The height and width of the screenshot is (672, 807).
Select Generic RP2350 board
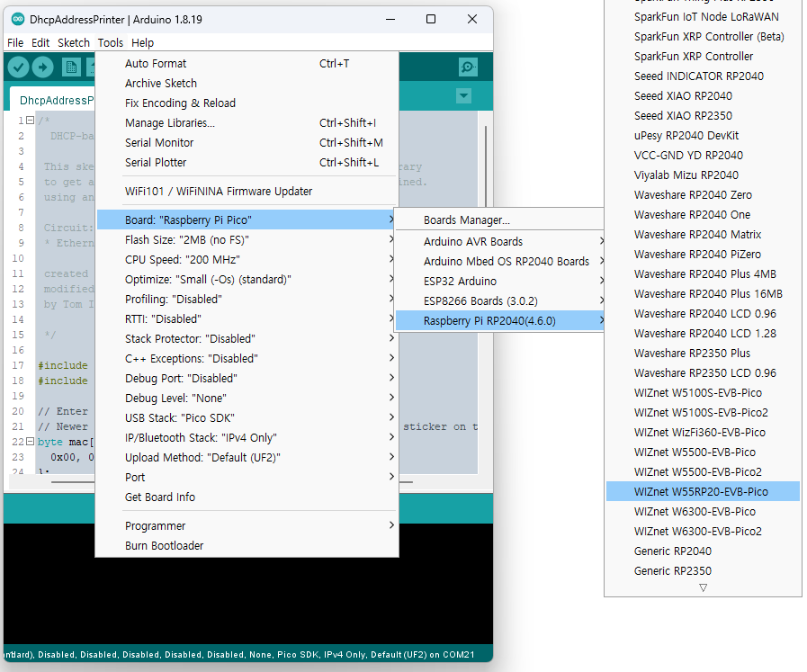coord(703,571)
